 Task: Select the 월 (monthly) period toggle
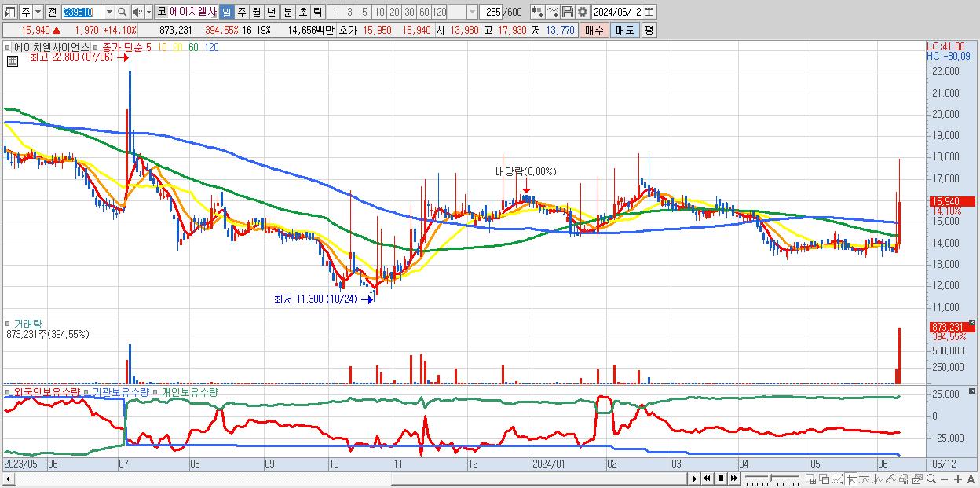coord(256,12)
